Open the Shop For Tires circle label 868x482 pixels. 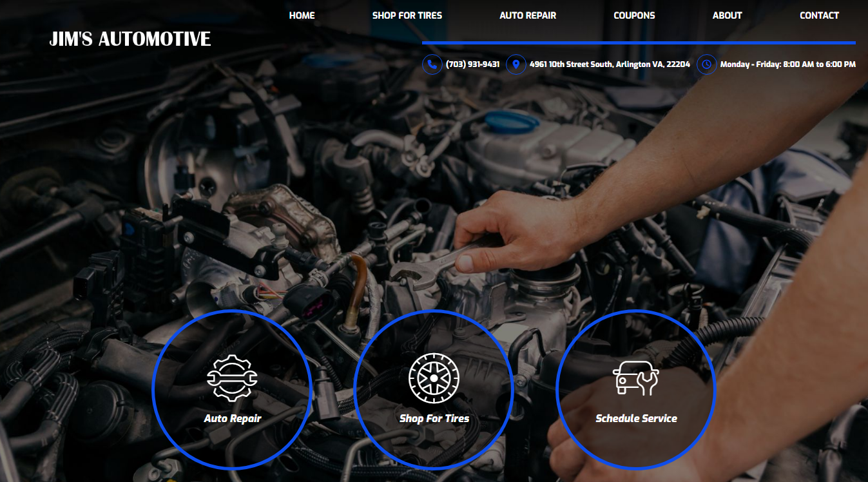point(434,418)
